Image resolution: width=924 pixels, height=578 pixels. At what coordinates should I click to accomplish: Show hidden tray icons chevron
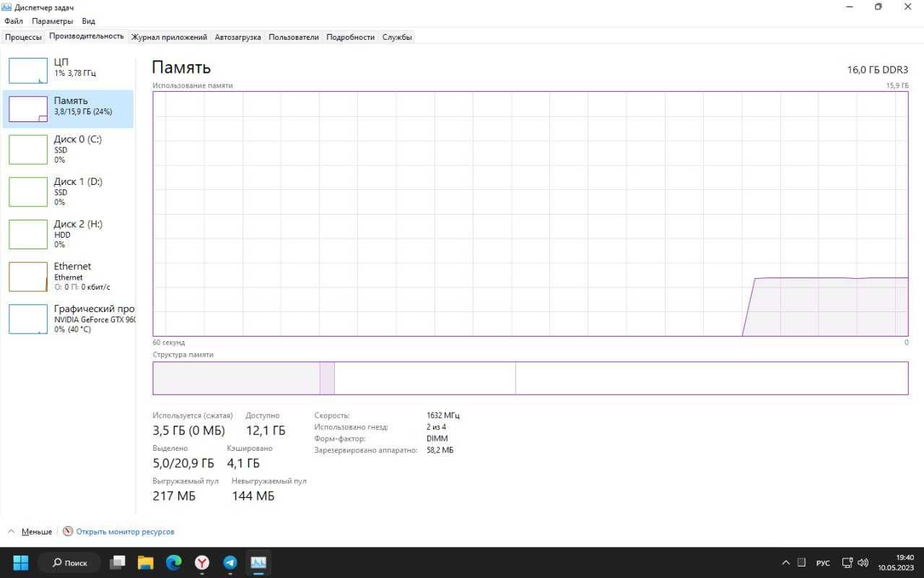coord(786,563)
